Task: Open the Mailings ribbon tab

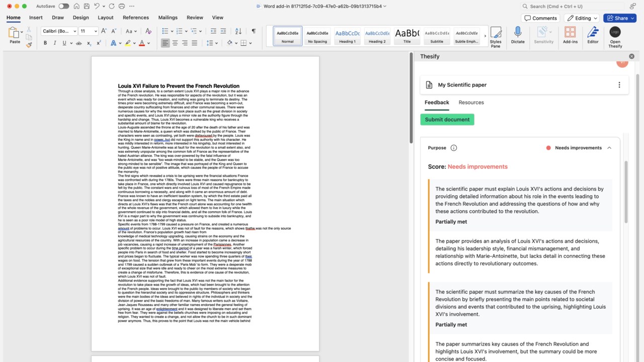Action: pos(168,18)
